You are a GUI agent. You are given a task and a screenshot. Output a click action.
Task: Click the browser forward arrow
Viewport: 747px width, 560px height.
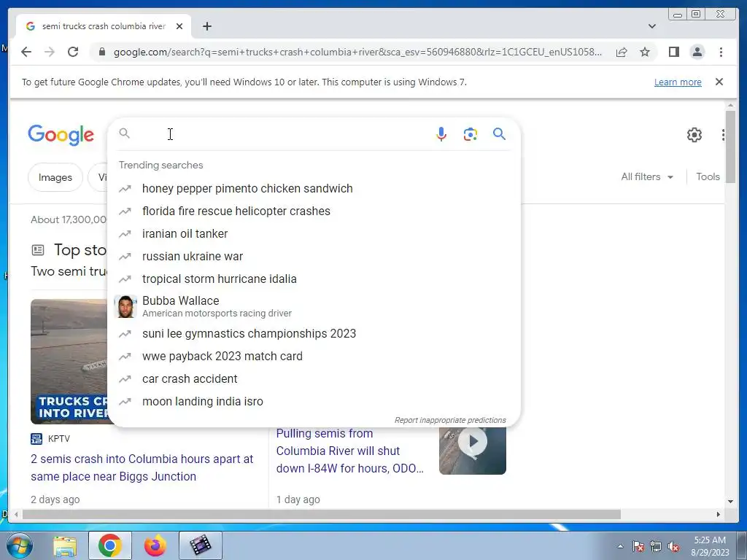coord(50,52)
